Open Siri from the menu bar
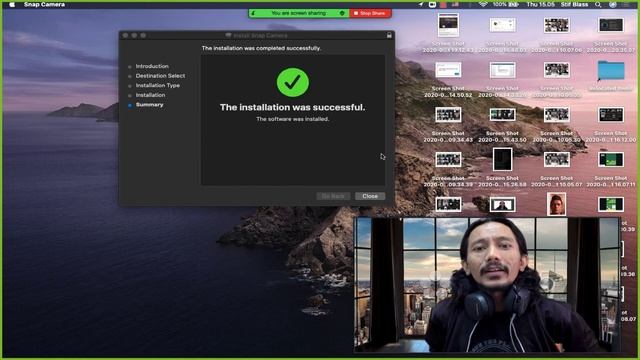 612,4
